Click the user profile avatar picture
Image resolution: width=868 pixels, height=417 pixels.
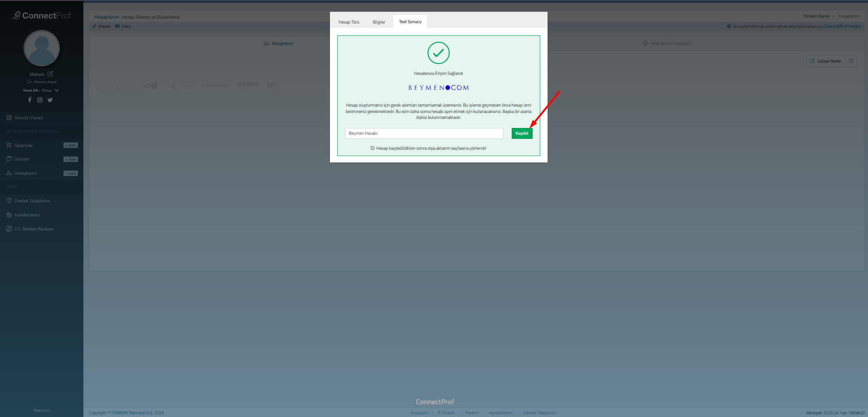coord(42,48)
